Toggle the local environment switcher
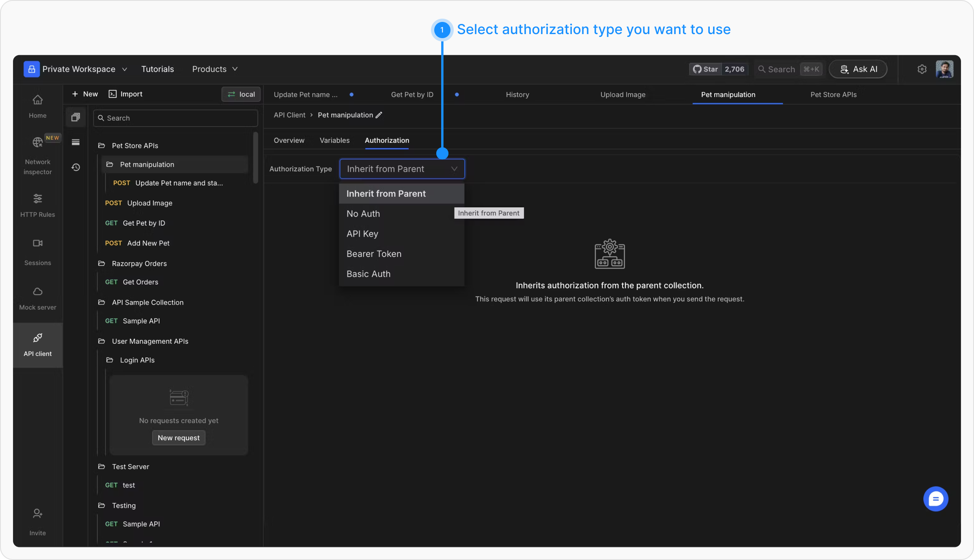Image resolution: width=974 pixels, height=560 pixels. (241, 94)
